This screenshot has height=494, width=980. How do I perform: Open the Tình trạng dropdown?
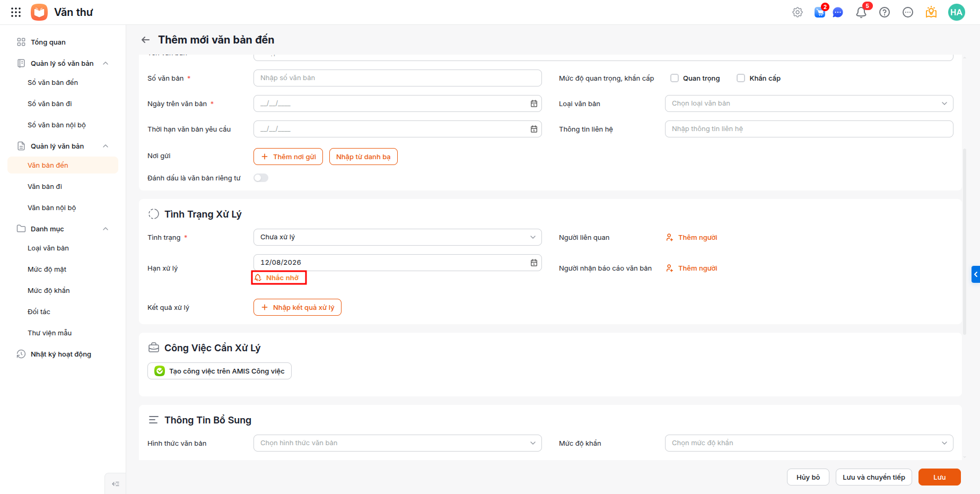(x=397, y=237)
